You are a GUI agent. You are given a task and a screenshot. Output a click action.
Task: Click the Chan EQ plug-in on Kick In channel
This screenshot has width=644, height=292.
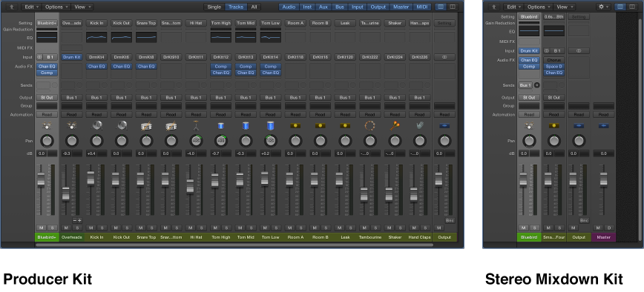96,67
